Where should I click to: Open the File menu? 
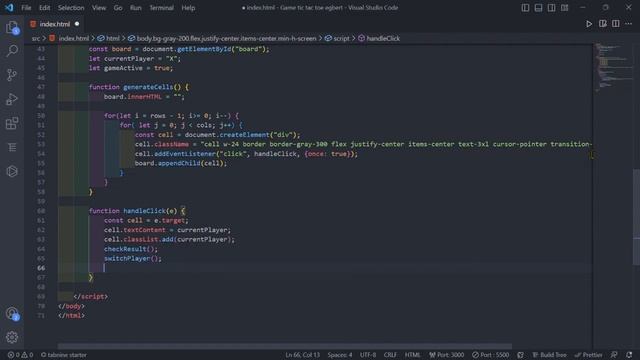click(x=26, y=8)
